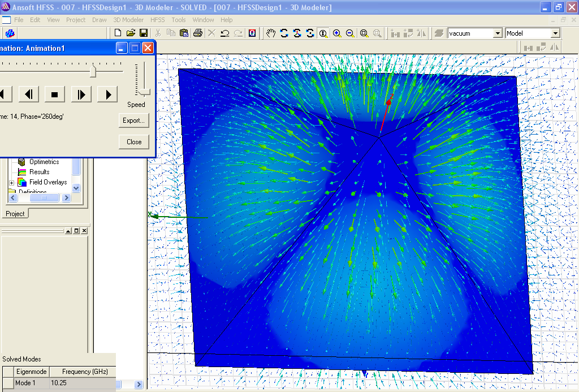
Task: Select Optimetrics in project tree
Action: click(x=44, y=162)
